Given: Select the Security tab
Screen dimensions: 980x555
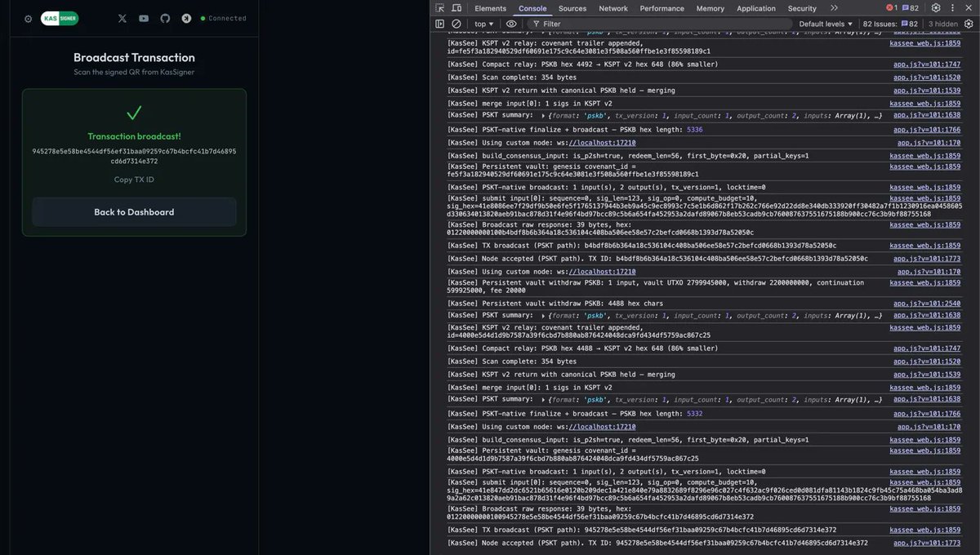Looking at the screenshot, I should click(x=802, y=8).
